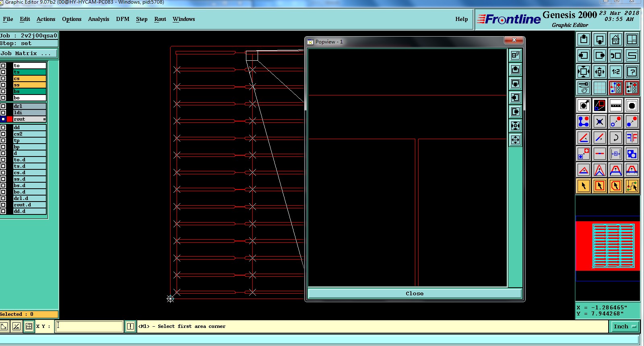Open the DFM menu
644x346 pixels.
123,19
